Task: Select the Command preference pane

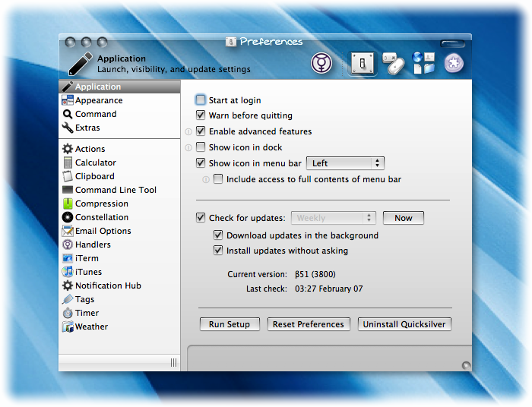Action: click(119, 114)
